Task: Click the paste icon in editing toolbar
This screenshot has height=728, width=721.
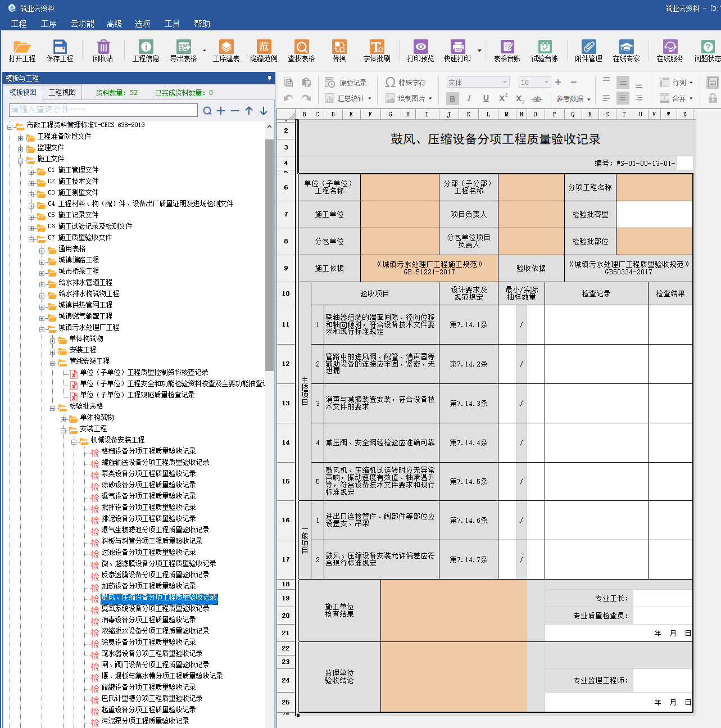Action: point(306,83)
